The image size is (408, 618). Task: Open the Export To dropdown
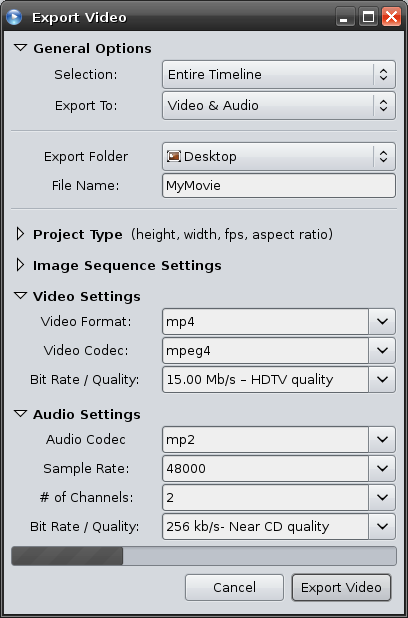click(x=279, y=106)
